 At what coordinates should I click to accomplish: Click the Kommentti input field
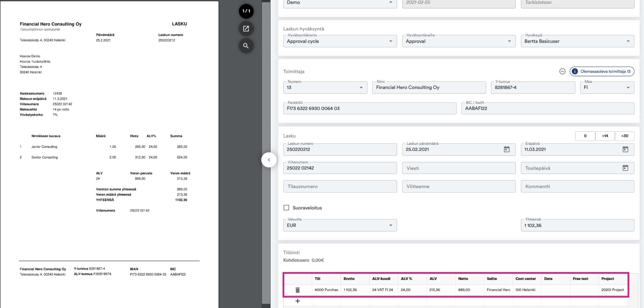click(577, 186)
